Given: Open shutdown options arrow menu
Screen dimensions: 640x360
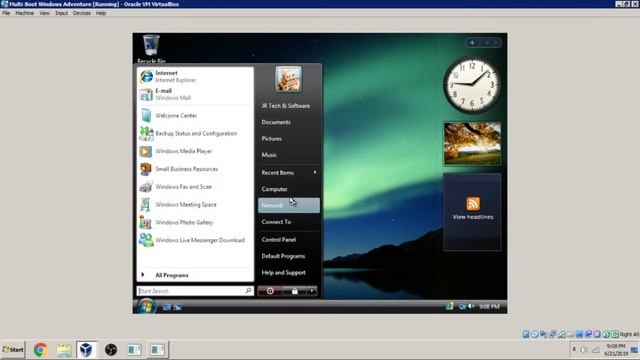Looking at the screenshot, I should click(x=312, y=291).
